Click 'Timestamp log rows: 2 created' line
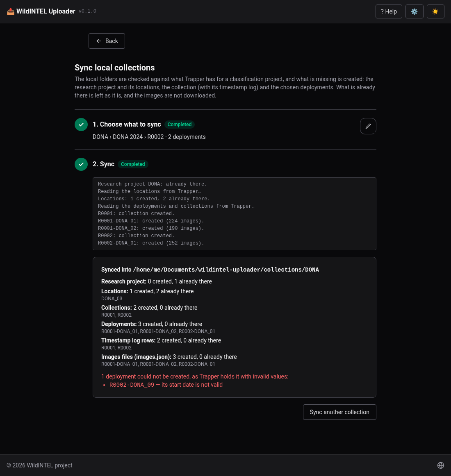Screen dimensions: 451x476 click(x=161, y=340)
